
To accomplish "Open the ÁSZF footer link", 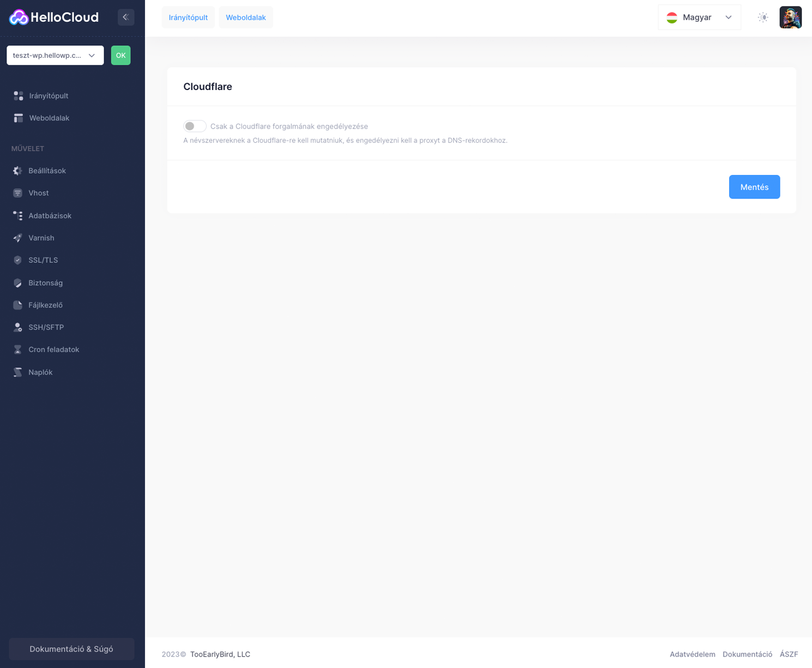I will coord(789,654).
